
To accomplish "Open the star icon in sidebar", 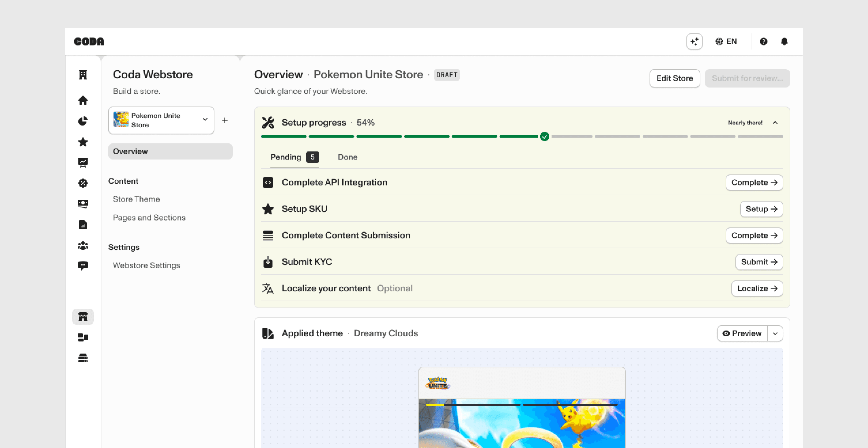I will [x=83, y=142].
